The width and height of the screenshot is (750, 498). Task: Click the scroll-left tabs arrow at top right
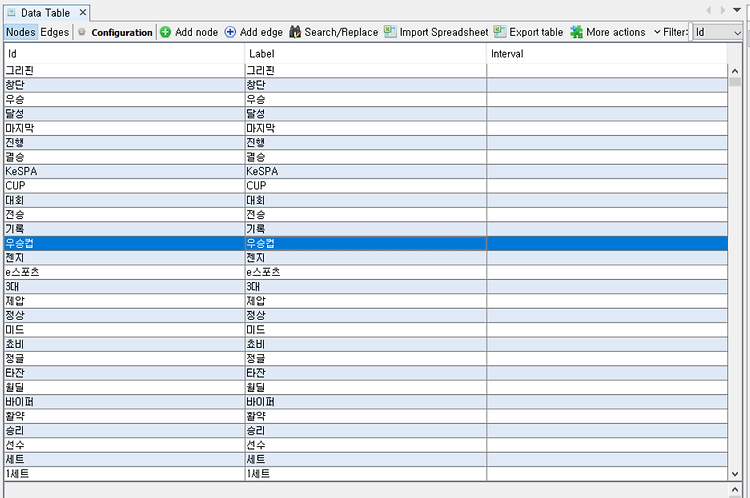pos(709,10)
